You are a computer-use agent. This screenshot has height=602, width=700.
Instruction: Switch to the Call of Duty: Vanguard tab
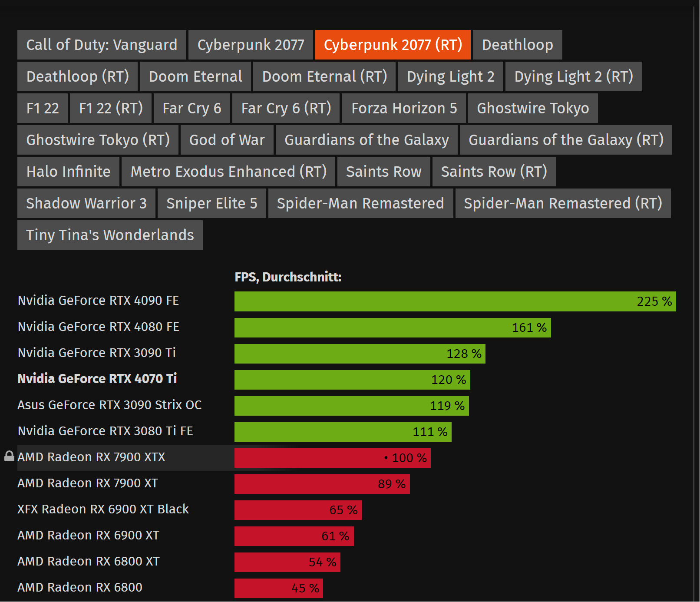point(102,45)
